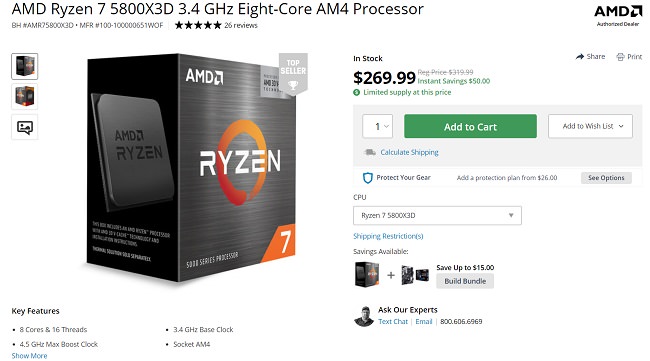
Task: Click the Protect Your Gear shield icon
Action: point(367,178)
